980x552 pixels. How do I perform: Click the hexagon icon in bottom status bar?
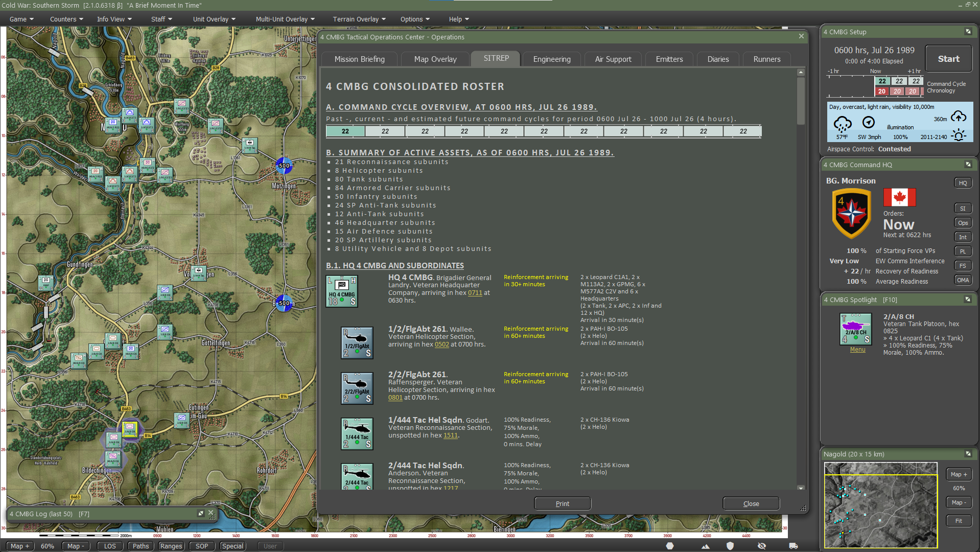(670, 546)
